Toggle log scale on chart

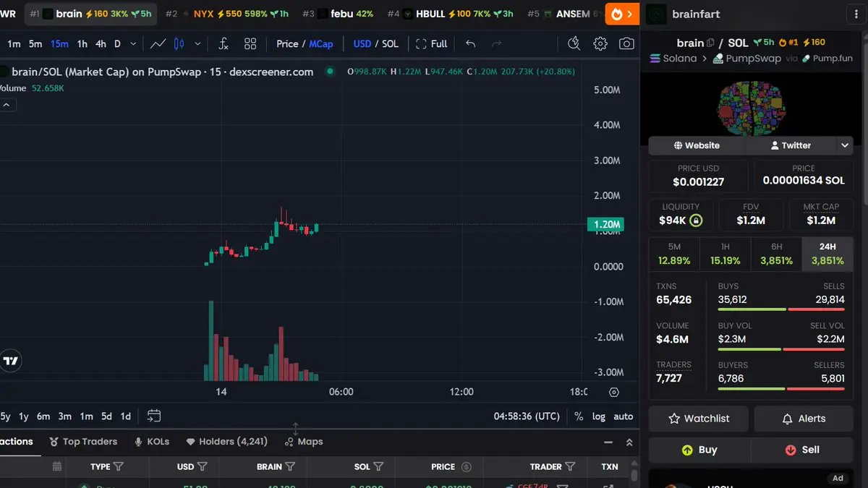tap(599, 416)
